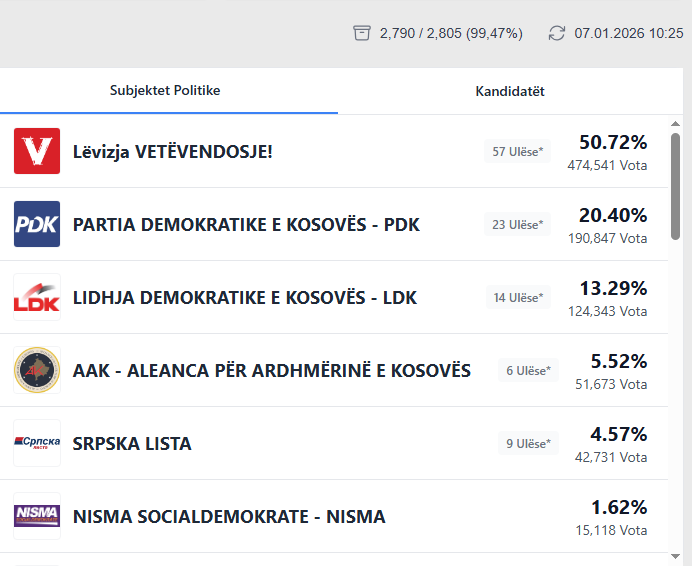Click the Srpska Lista logo

click(37, 443)
